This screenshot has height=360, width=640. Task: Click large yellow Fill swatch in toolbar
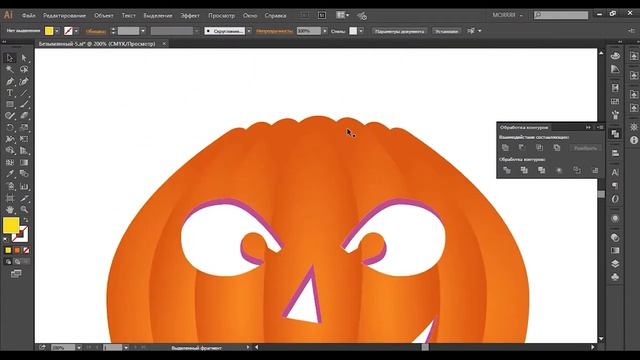(11, 225)
